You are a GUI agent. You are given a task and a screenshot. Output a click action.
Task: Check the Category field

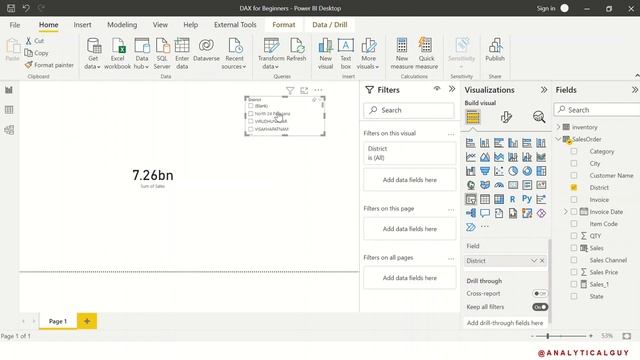tap(574, 151)
